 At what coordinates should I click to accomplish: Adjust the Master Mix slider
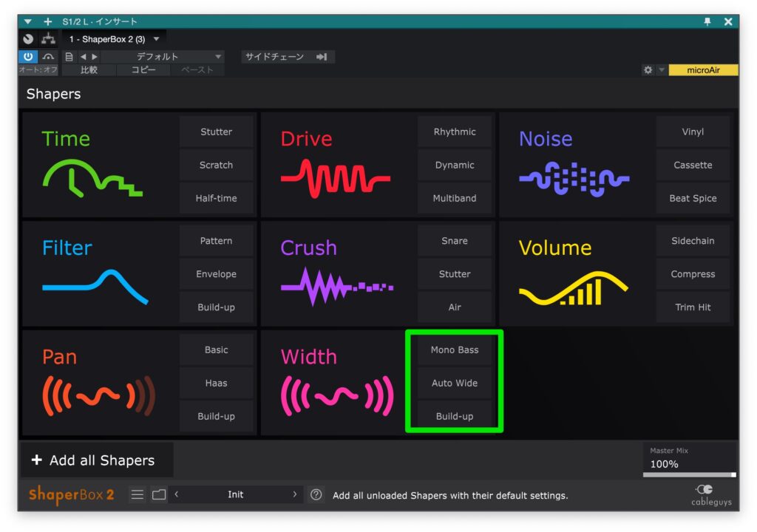(x=689, y=474)
